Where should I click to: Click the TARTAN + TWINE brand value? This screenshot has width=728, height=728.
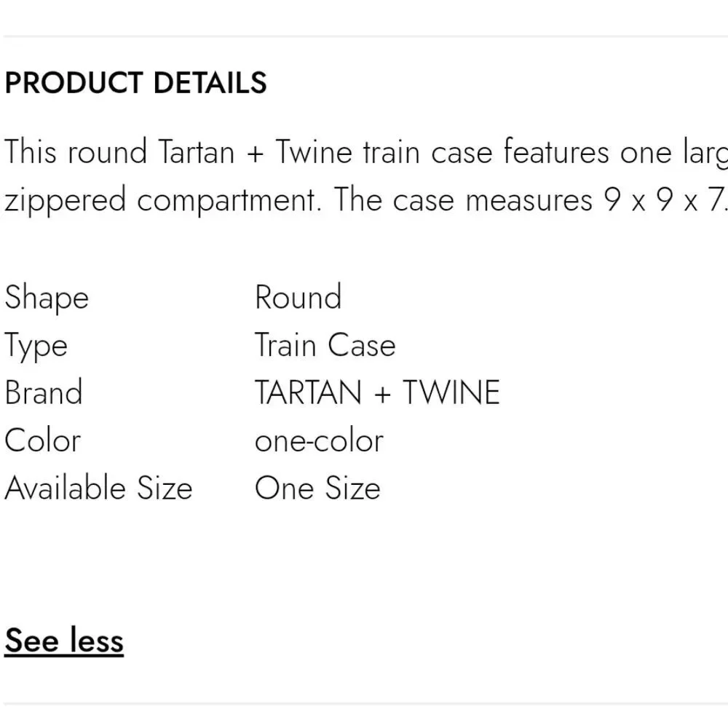pos(377,393)
